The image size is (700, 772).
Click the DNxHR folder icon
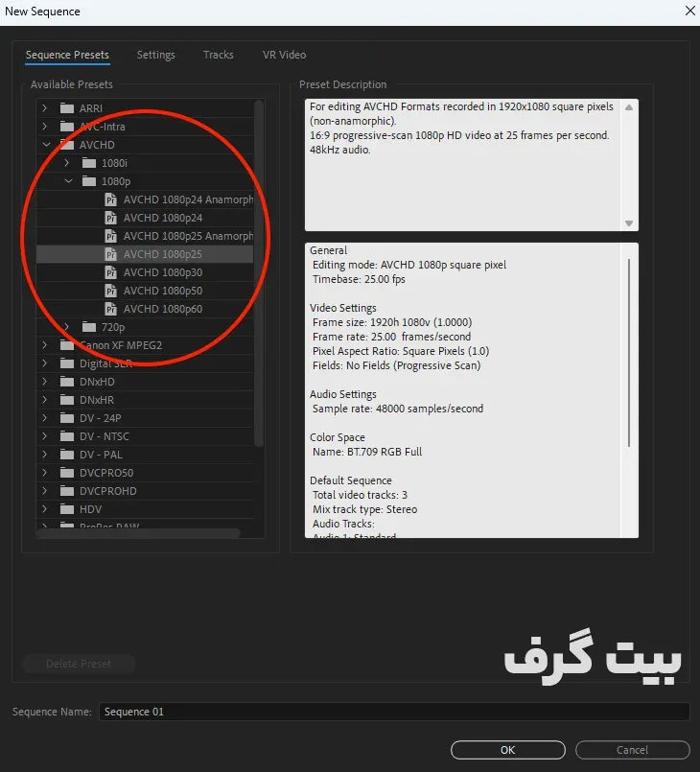click(67, 400)
